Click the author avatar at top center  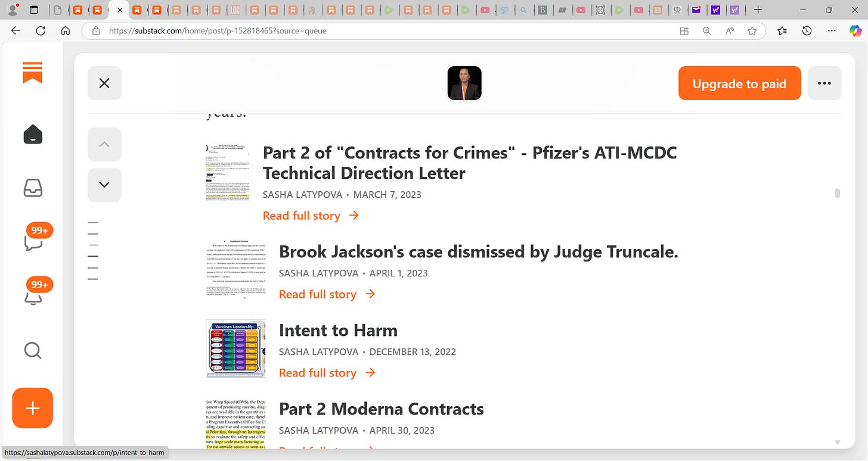(464, 83)
